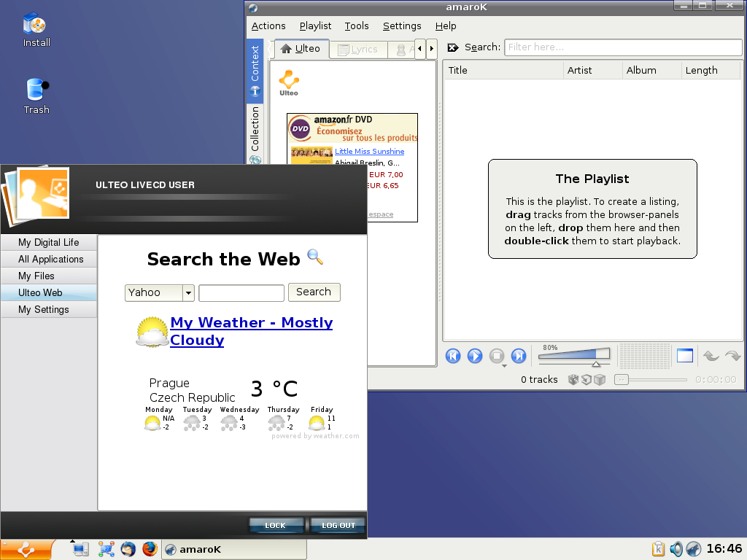Image resolution: width=747 pixels, height=560 pixels.
Task: Open the Settings menu
Action: point(402,26)
